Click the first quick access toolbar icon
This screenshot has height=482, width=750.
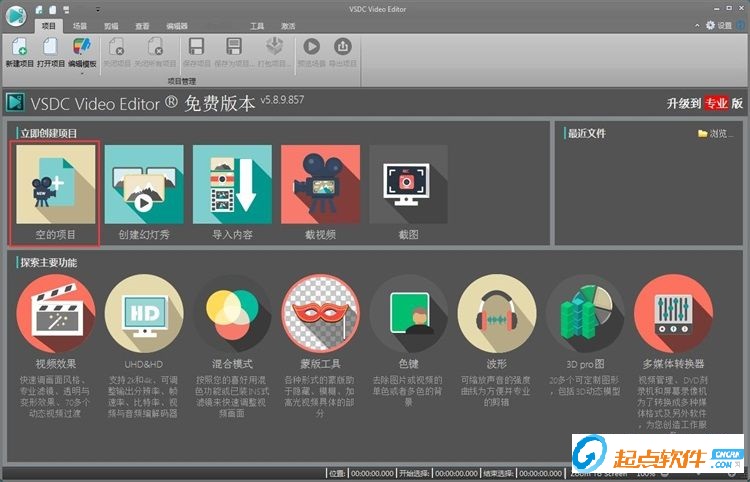click(40, 10)
